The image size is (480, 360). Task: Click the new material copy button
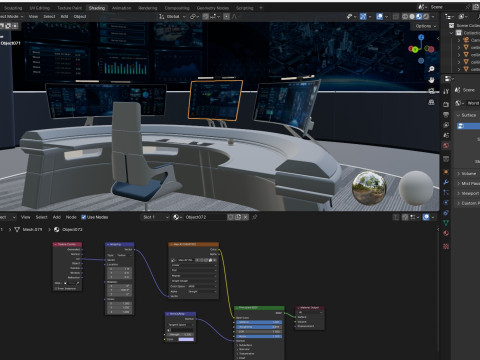pos(238,217)
